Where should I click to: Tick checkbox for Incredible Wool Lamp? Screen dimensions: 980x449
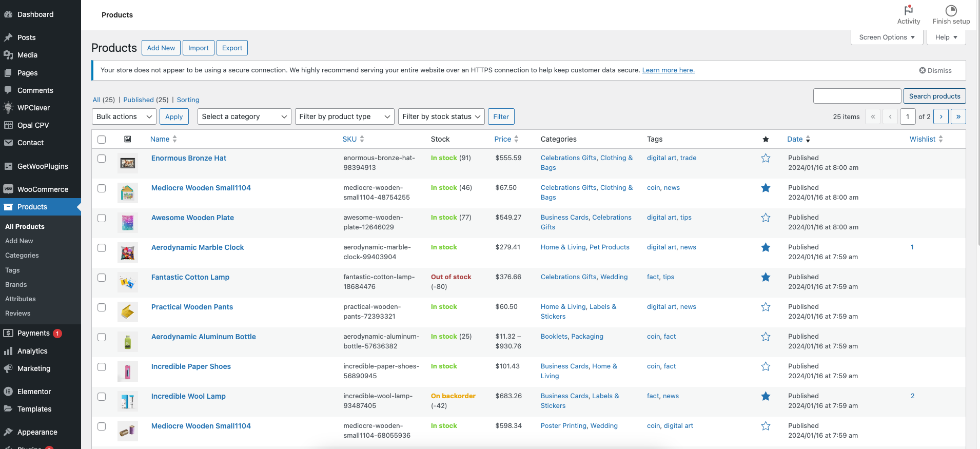coord(102,397)
